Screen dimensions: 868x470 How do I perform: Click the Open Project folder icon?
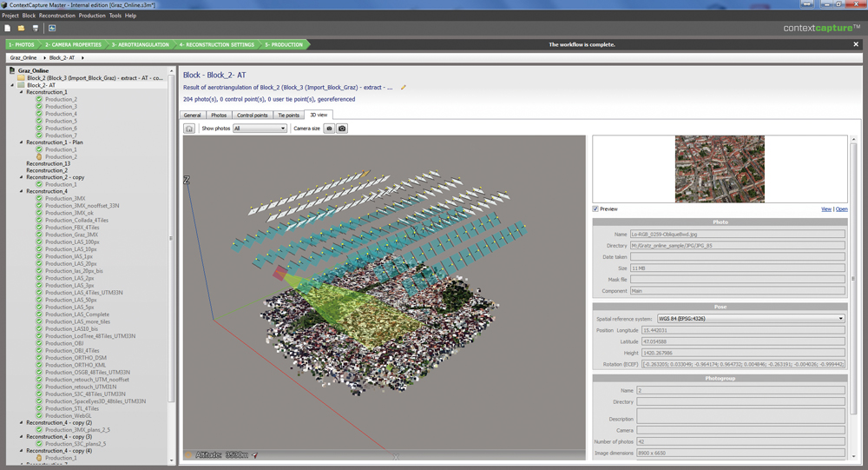(x=22, y=28)
